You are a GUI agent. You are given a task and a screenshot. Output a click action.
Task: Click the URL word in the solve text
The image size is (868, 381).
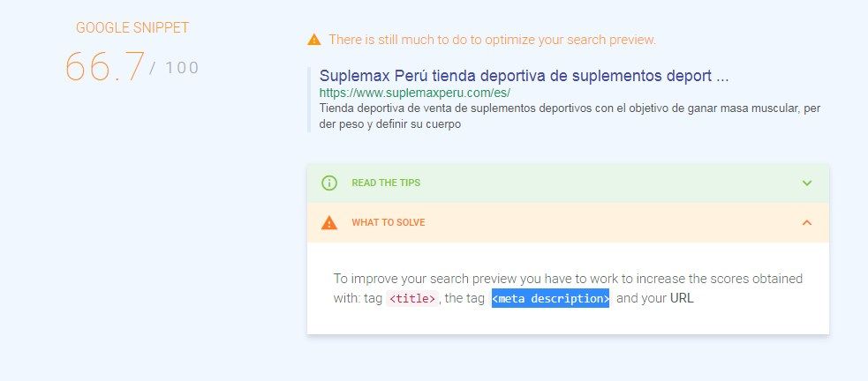682,299
